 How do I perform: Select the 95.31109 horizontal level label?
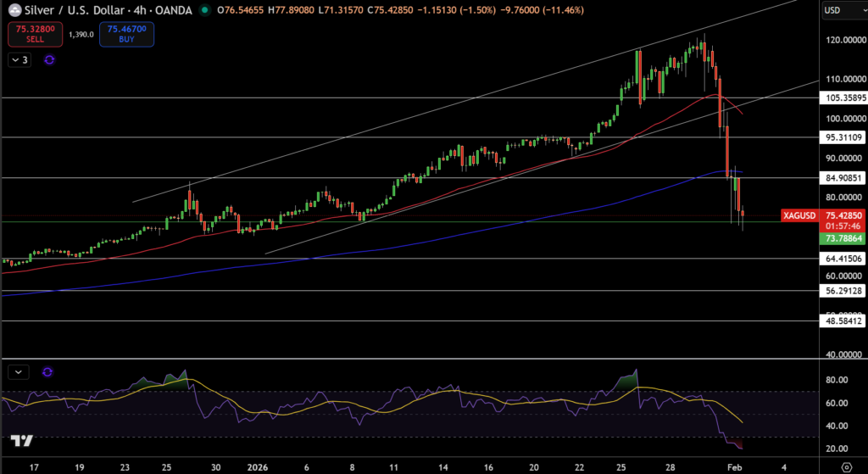[843, 137]
